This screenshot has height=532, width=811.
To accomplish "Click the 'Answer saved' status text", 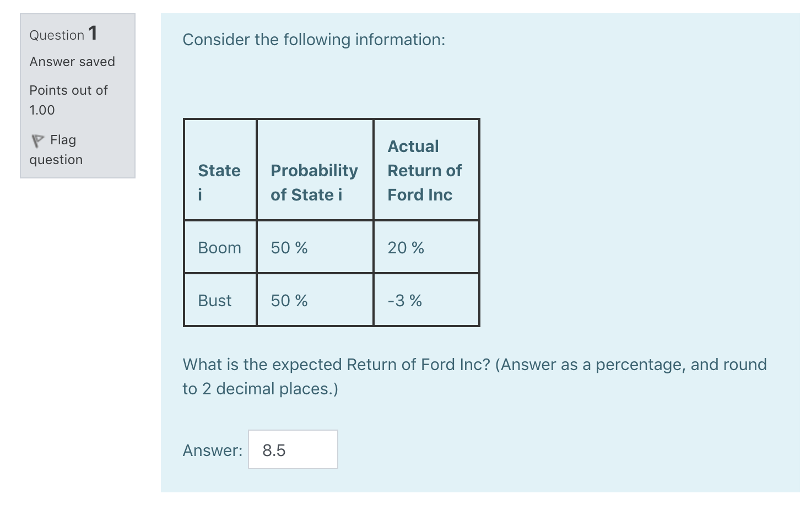I will click(72, 61).
